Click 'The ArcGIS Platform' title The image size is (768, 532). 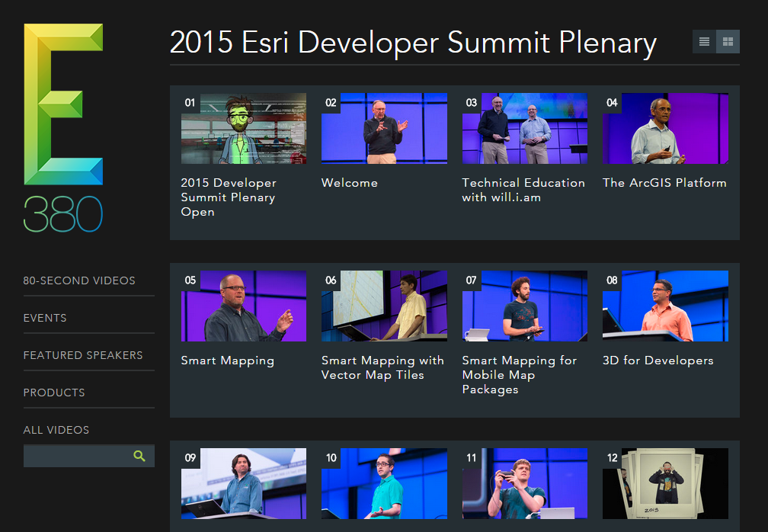coord(664,183)
